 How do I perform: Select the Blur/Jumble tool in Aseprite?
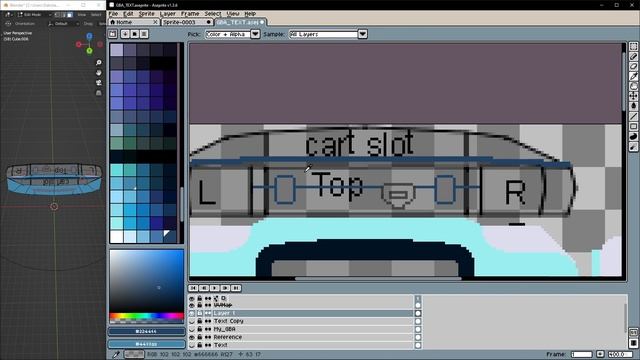(633, 147)
